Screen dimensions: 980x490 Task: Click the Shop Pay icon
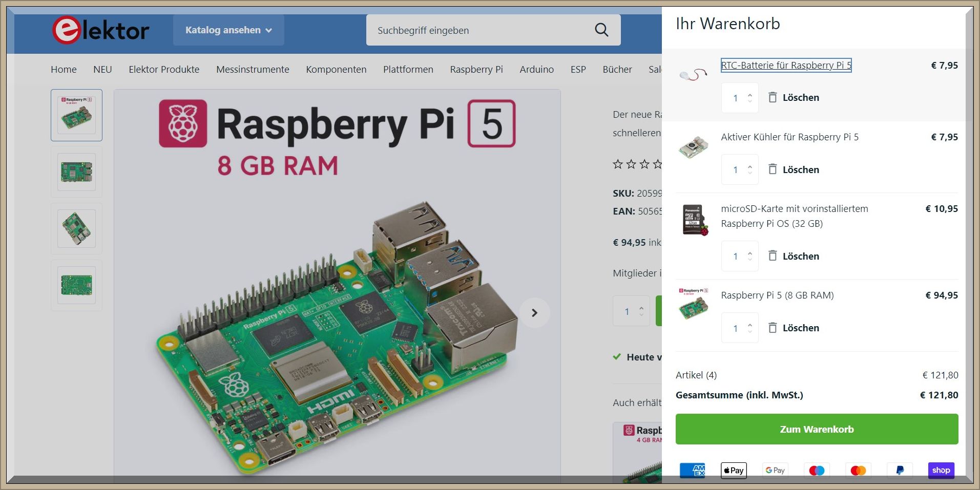tap(941, 470)
